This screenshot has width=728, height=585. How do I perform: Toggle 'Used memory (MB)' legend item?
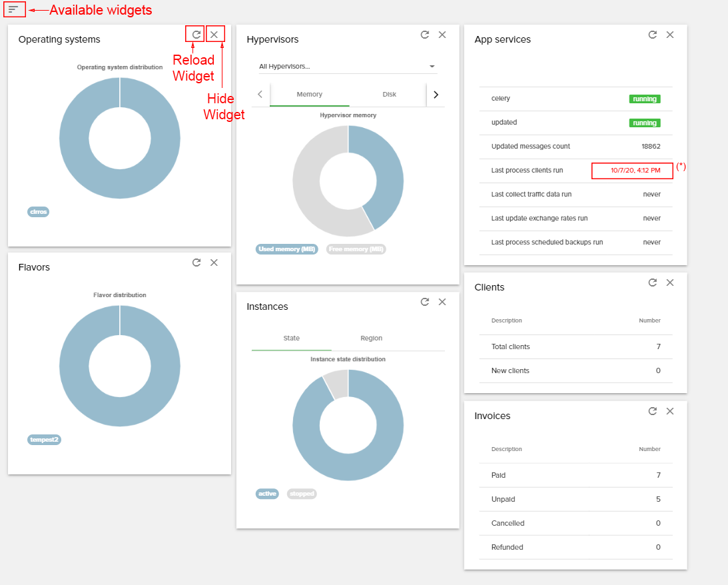(x=287, y=249)
